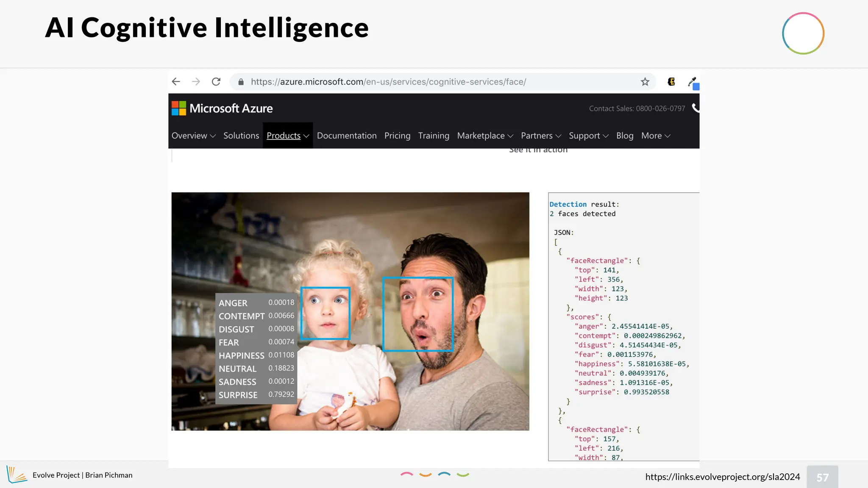Click the browser back arrow
Image resolution: width=868 pixels, height=488 pixels.
click(x=176, y=82)
